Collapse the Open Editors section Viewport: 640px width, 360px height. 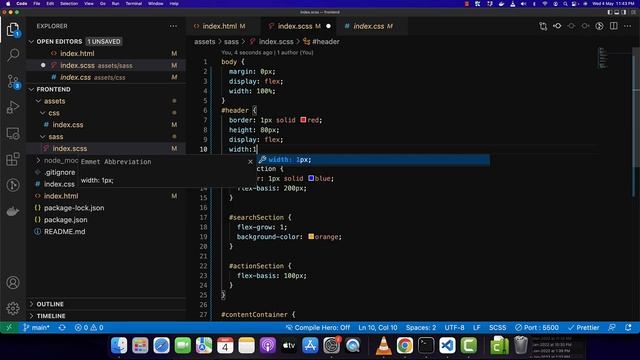31,42
